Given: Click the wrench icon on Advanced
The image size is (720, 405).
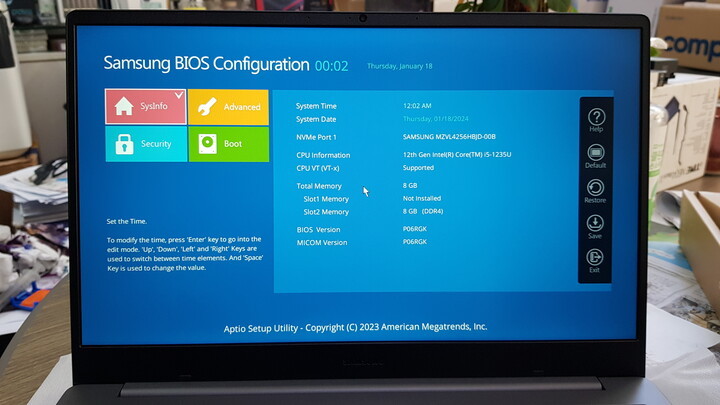Looking at the screenshot, I should [x=207, y=107].
